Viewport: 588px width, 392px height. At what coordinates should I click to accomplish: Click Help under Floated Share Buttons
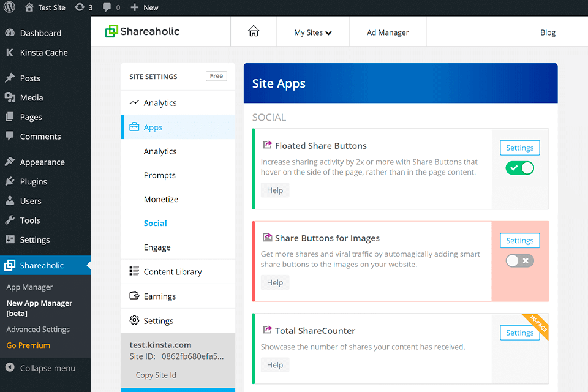click(x=275, y=190)
